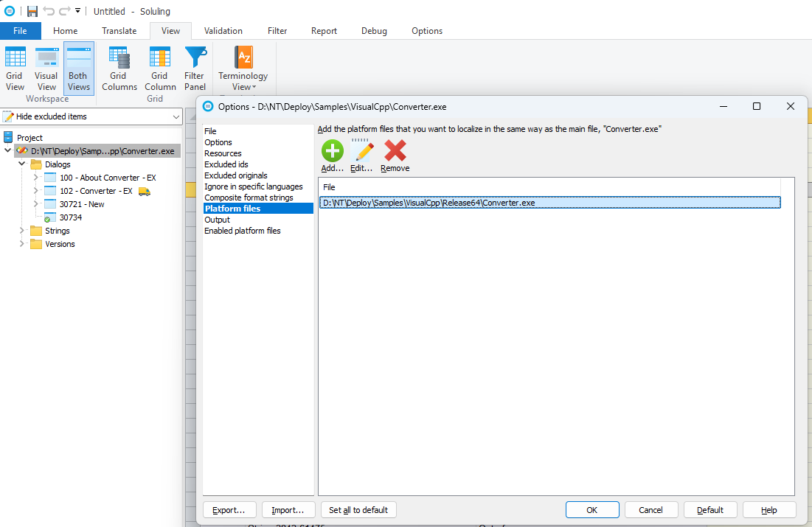Image resolution: width=812 pixels, height=527 pixels.
Task: Collapse the Dialogs folder node
Action: [22, 164]
